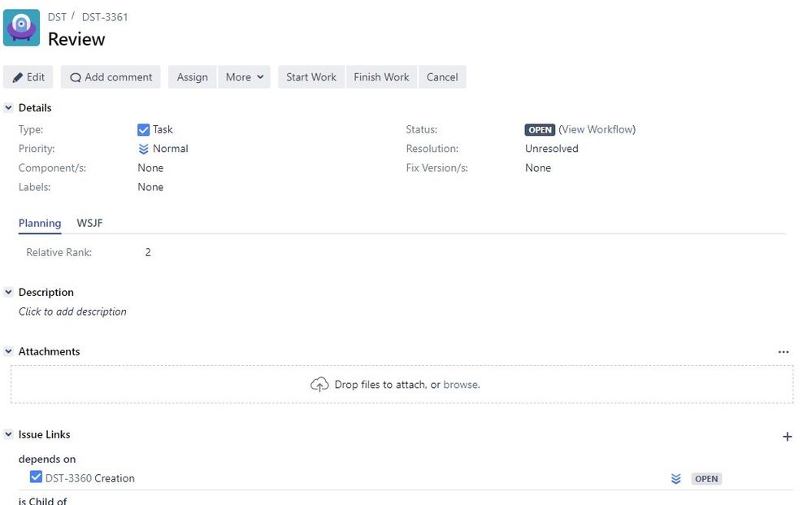This screenshot has width=812, height=505.
Task: Collapse the Attachments section
Action: click(8, 351)
